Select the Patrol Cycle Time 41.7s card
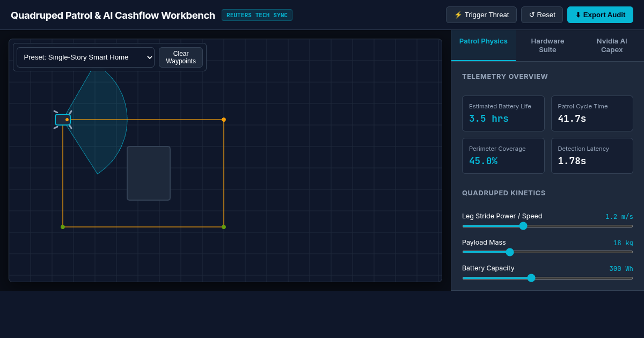This screenshot has width=644, height=338. pos(592,113)
